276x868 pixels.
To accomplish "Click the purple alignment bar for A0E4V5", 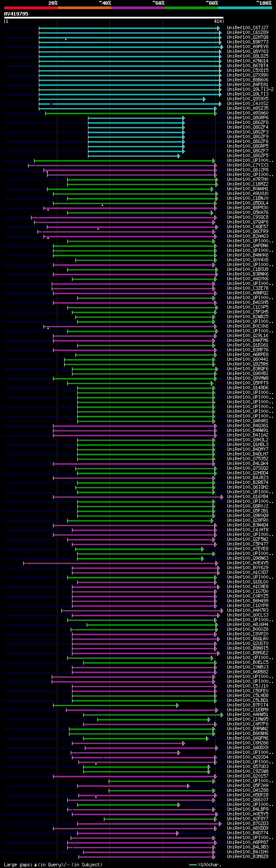I will [121, 563].
